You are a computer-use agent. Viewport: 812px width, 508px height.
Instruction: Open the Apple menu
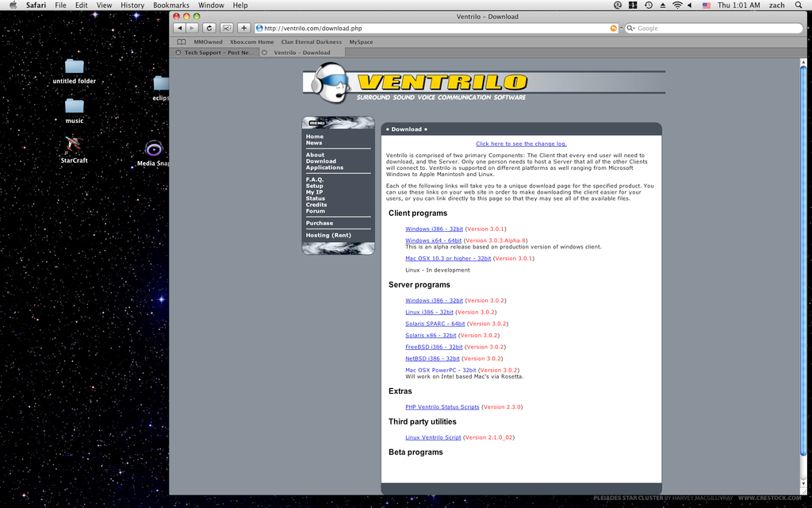tap(13, 6)
